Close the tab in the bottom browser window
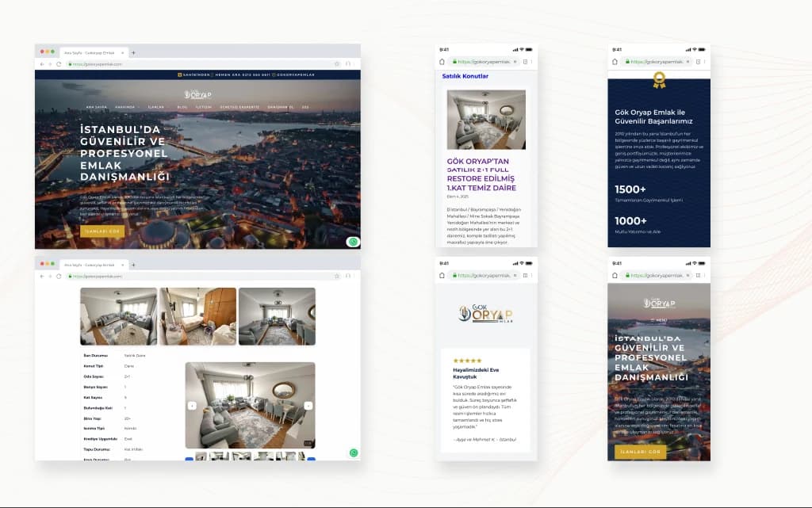This screenshot has height=508, width=812. coord(122,265)
